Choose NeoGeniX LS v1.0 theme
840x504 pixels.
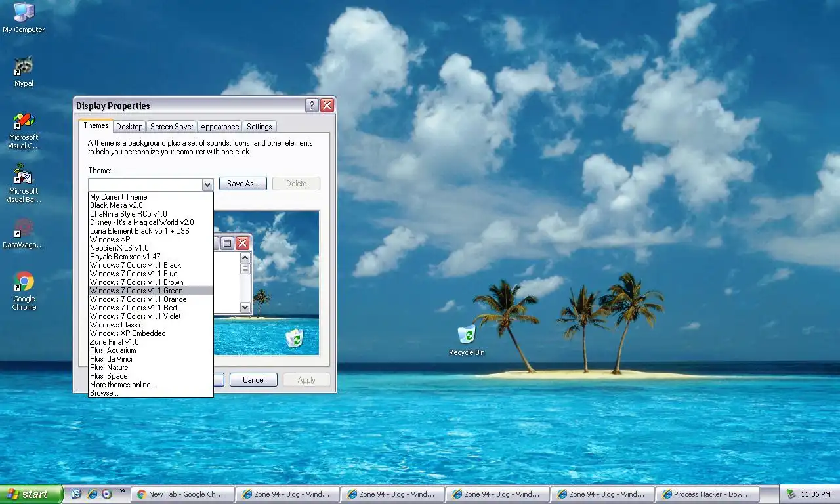point(151,248)
